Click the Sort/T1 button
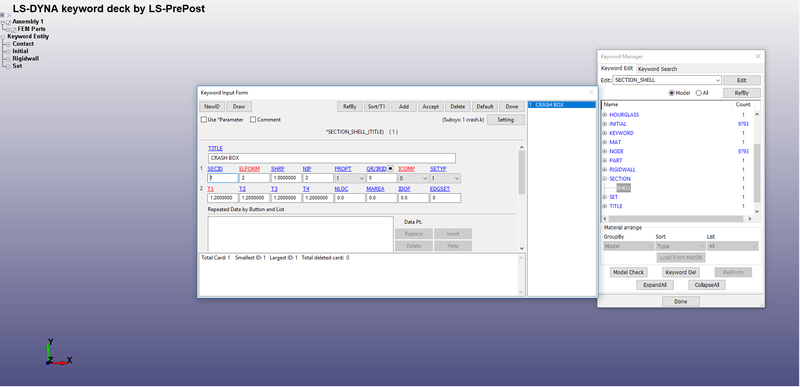 (x=377, y=107)
